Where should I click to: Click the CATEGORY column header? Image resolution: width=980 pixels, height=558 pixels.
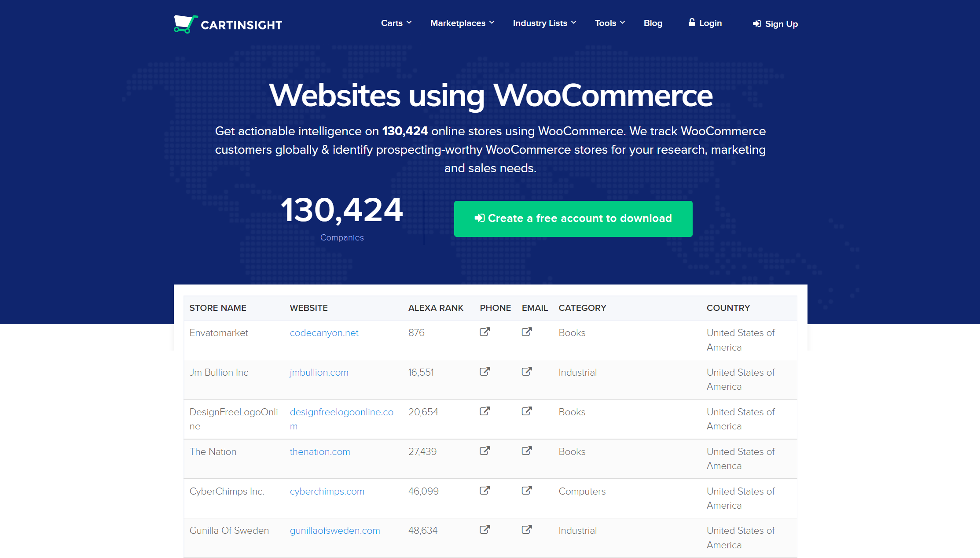coord(582,308)
